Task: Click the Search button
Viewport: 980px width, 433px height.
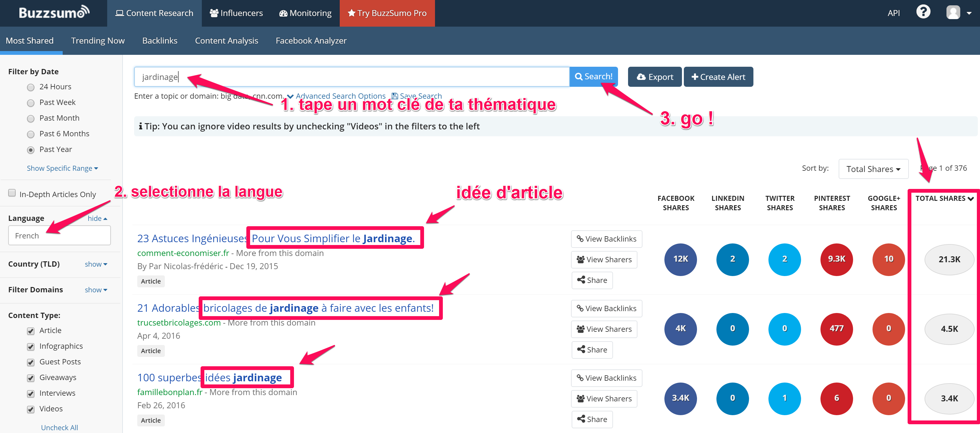Action: tap(592, 76)
